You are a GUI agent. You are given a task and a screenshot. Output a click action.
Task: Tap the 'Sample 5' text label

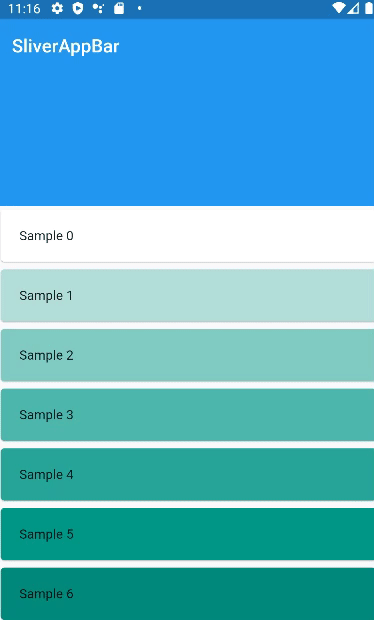click(46, 535)
